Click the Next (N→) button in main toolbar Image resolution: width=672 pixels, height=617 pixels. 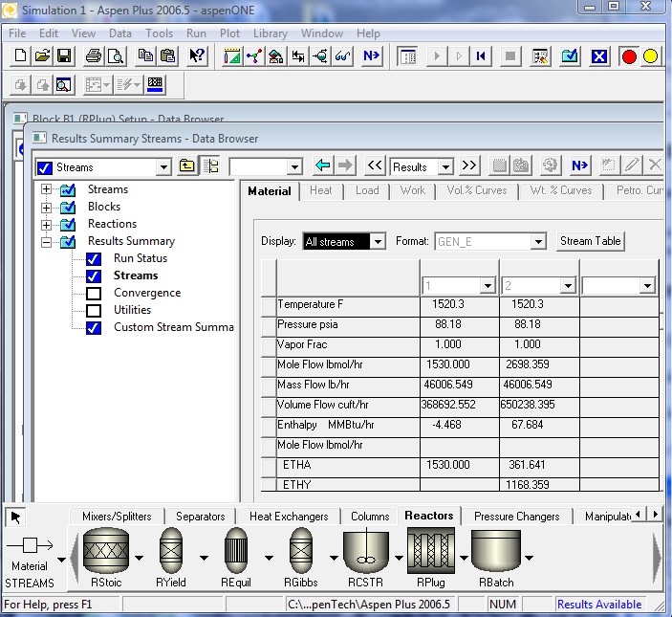[x=371, y=56]
